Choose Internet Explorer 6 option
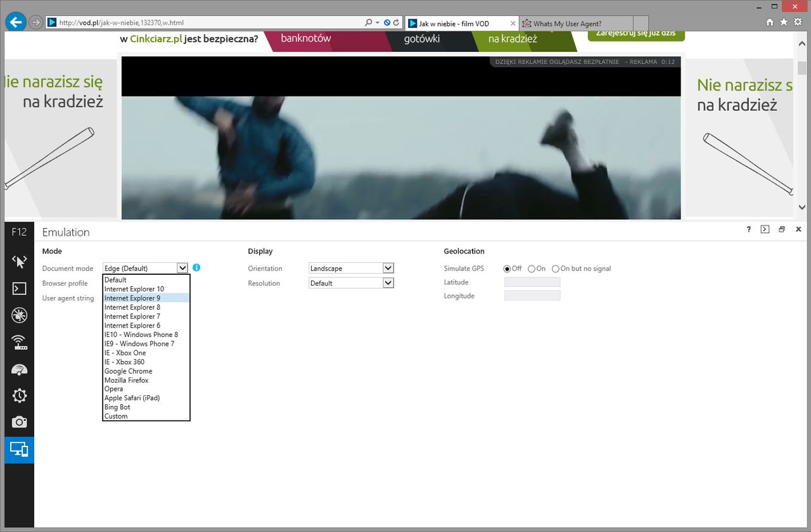 tap(146, 326)
